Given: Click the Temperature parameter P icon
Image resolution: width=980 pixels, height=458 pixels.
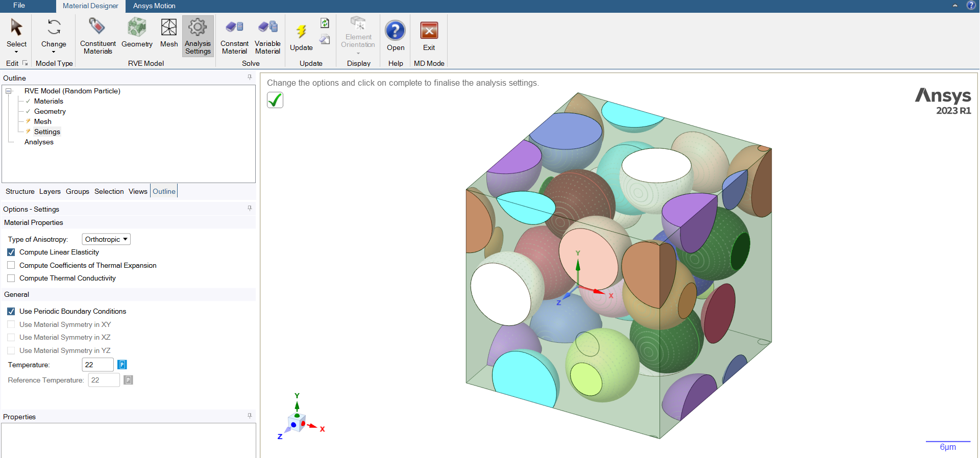Looking at the screenshot, I should (122, 365).
